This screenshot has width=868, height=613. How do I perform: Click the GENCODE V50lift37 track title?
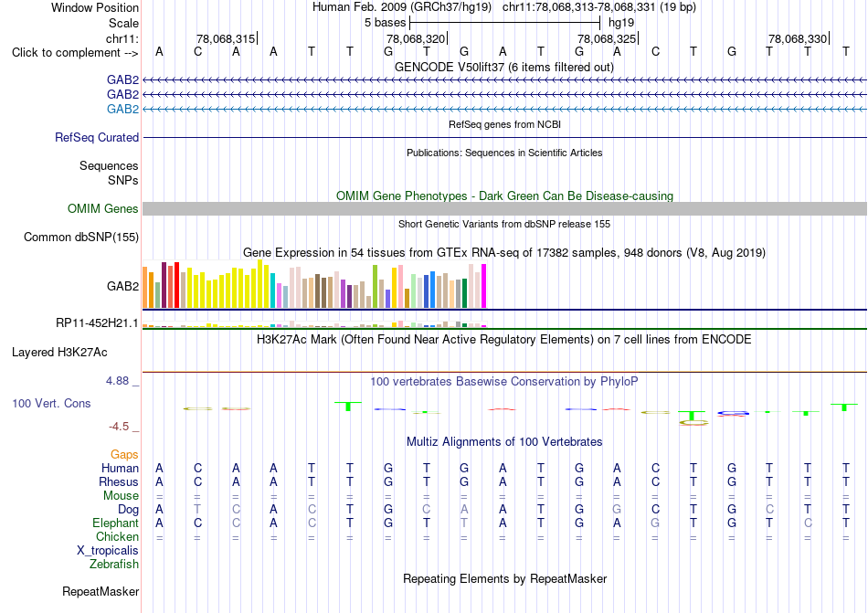504,67
